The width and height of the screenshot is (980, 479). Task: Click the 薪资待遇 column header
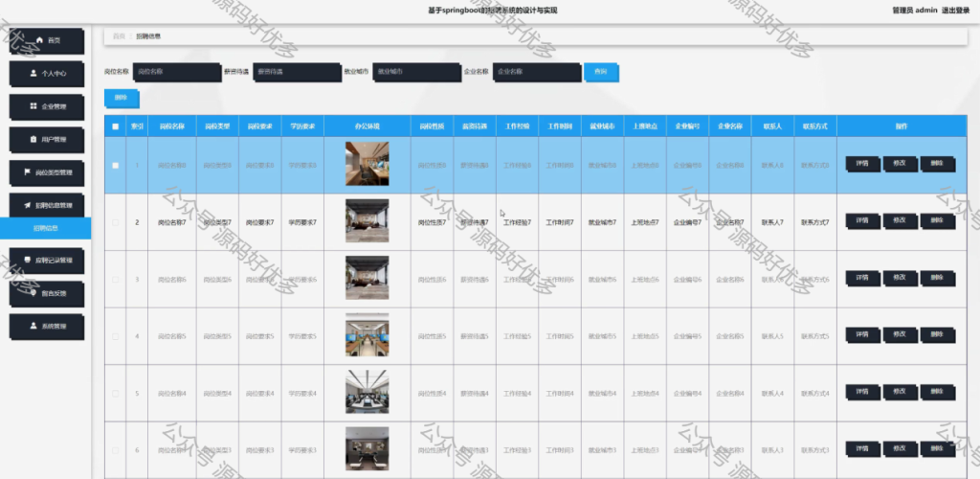coord(475,126)
